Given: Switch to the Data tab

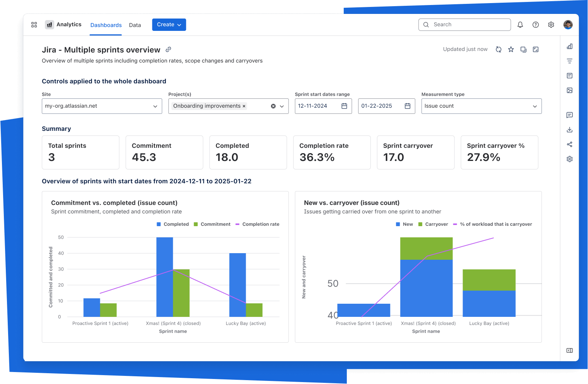Looking at the screenshot, I should (135, 25).
